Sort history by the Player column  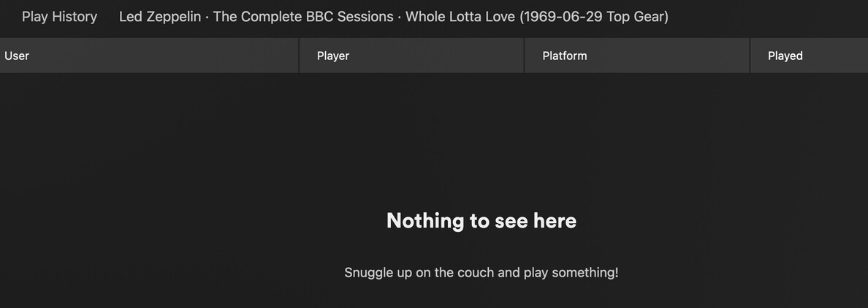coord(333,56)
